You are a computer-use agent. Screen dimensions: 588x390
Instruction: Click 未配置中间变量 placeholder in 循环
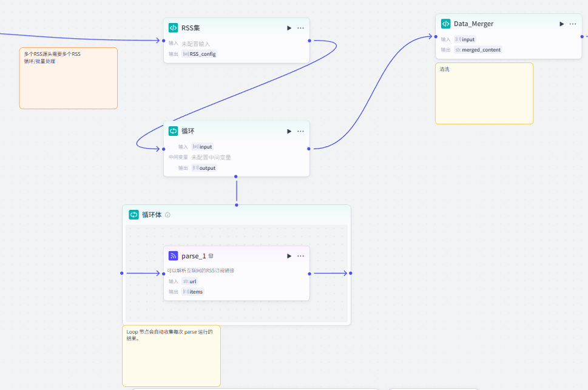click(x=211, y=158)
